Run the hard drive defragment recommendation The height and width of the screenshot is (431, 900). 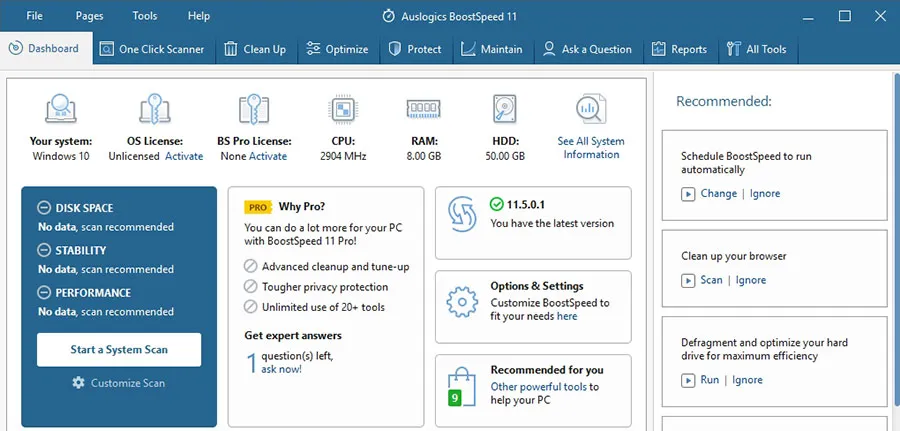click(x=709, y=380)
